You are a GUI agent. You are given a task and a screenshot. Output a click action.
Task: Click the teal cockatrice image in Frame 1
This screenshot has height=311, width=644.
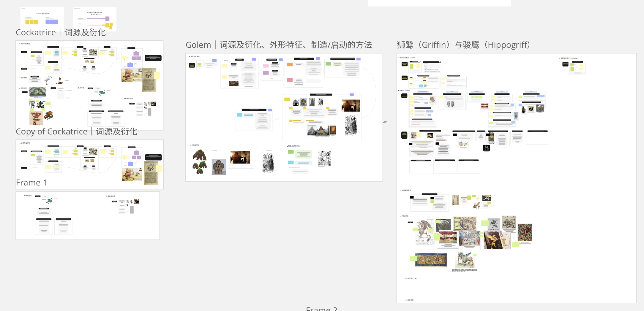click(x=49, y=201)
